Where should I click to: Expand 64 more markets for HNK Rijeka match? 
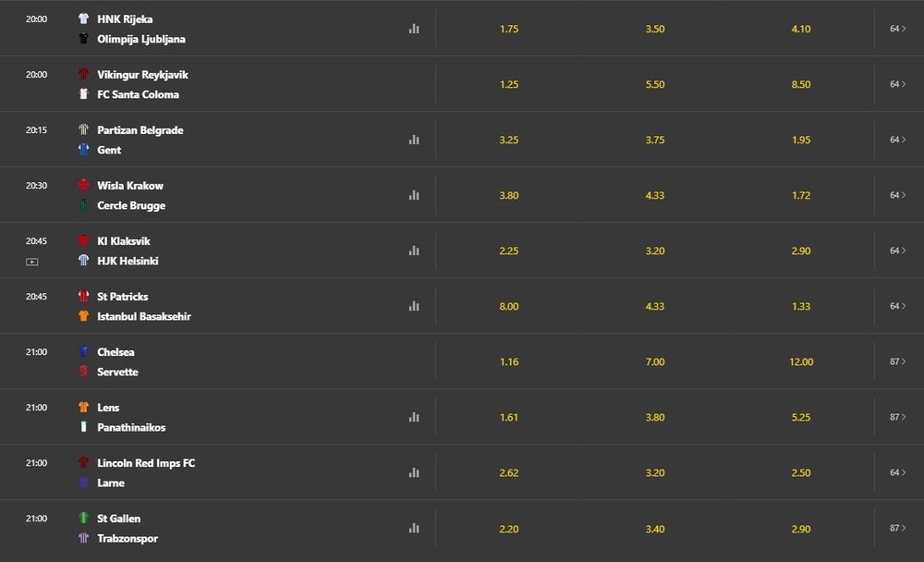[898, 29]
